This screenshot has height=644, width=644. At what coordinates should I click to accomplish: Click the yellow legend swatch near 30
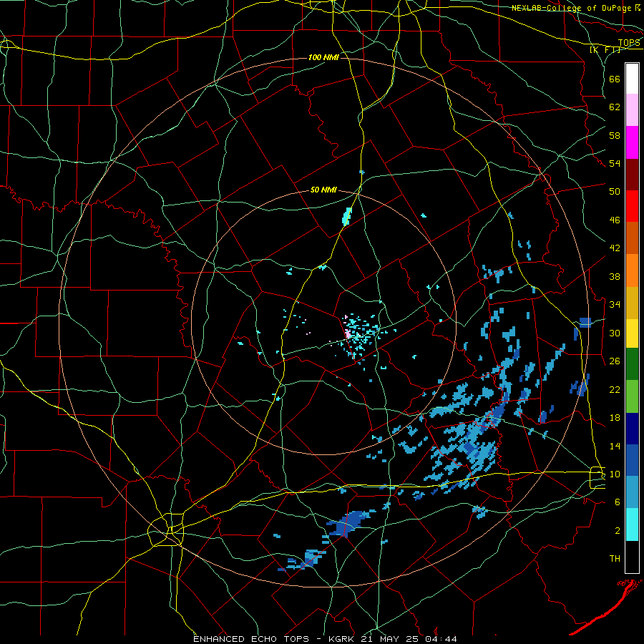pos(632,333)
